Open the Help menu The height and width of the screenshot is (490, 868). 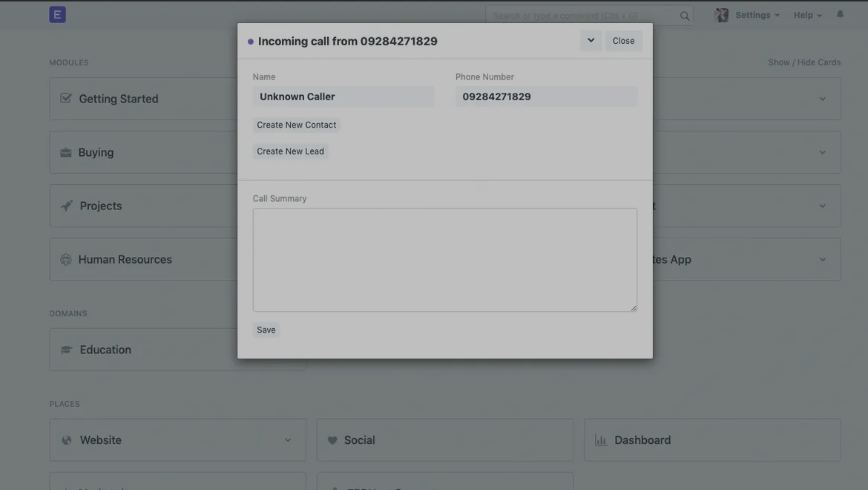pyautogui.click(x=807, y=15)
